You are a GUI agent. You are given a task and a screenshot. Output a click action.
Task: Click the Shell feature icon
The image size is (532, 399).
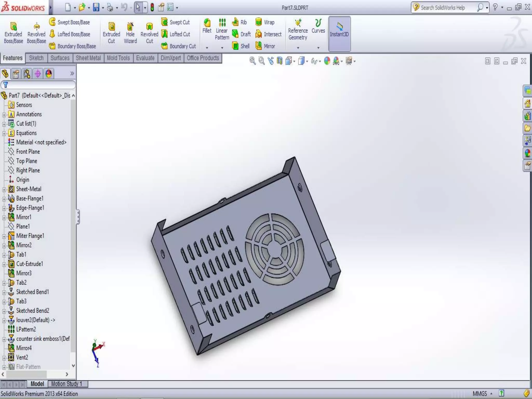[236, 46]
